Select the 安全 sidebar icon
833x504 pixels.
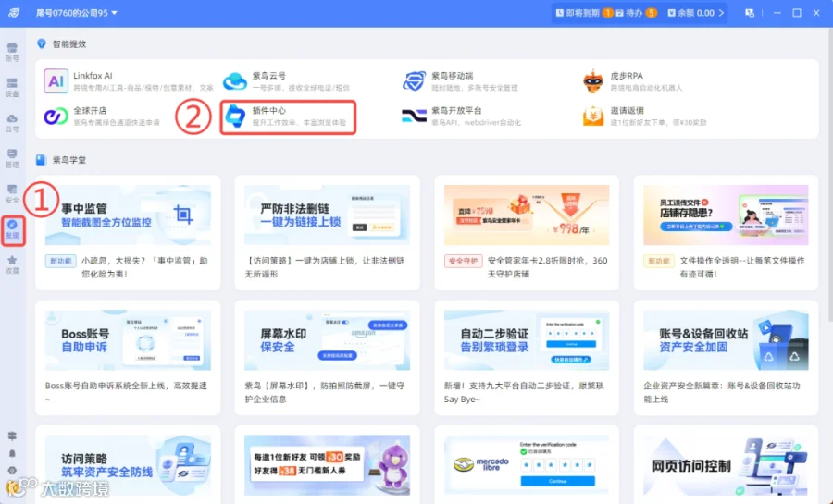tap(12, 194)
